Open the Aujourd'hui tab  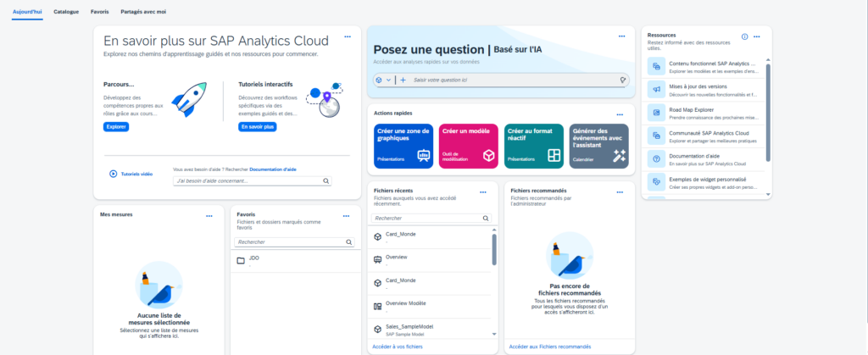(27, 12)
